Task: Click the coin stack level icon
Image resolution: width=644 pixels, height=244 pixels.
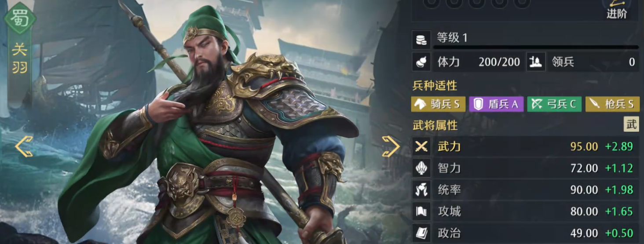Action: 421,40
